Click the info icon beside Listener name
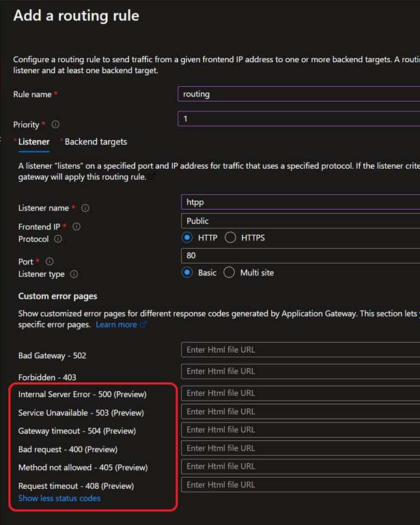The image size is (420, 525). [85, 208]
